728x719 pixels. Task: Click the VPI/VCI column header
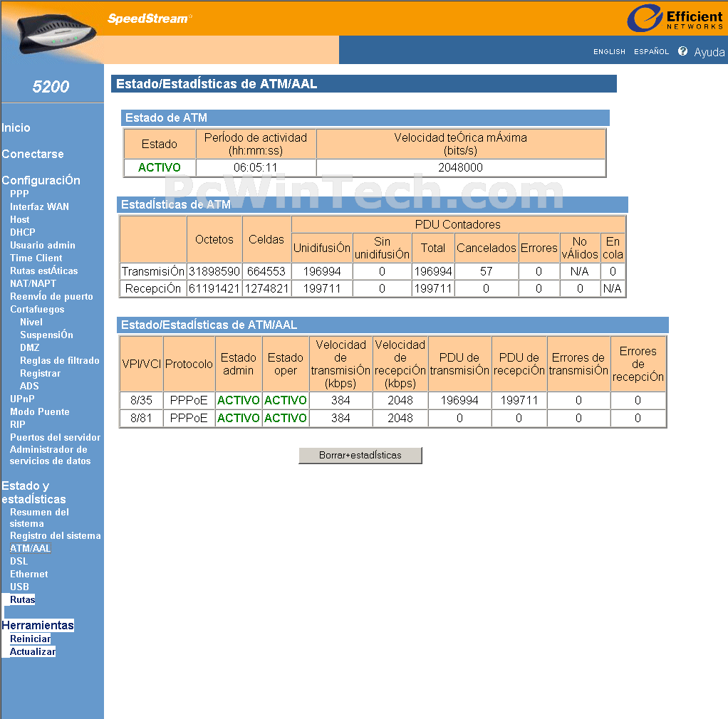click(142, 364)
